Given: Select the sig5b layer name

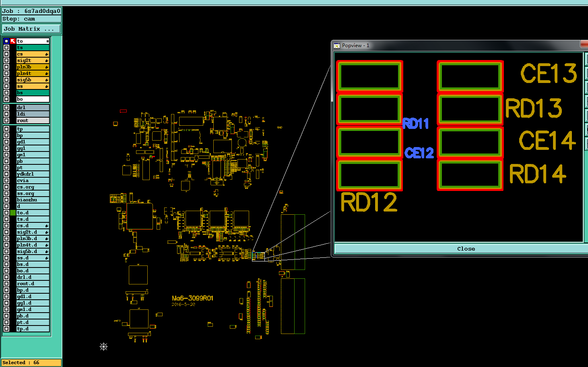Looking at the screenshot, I should (x=33, y=80).
